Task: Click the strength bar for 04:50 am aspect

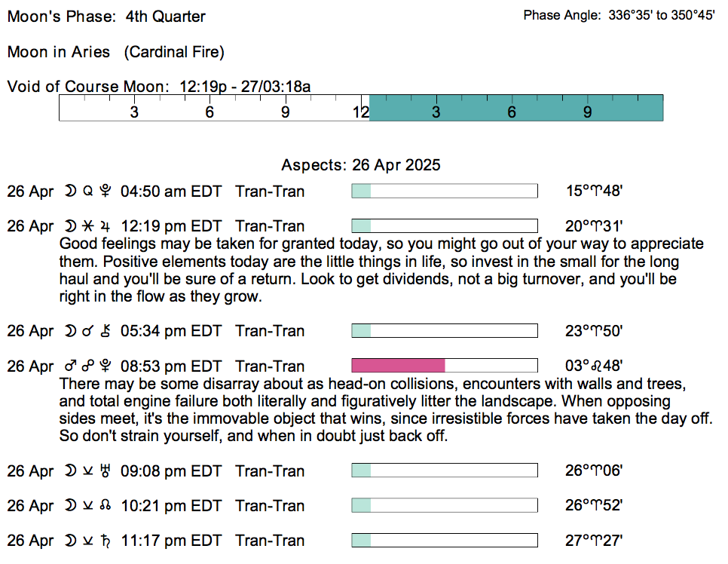Action: (x=445, y=192)
